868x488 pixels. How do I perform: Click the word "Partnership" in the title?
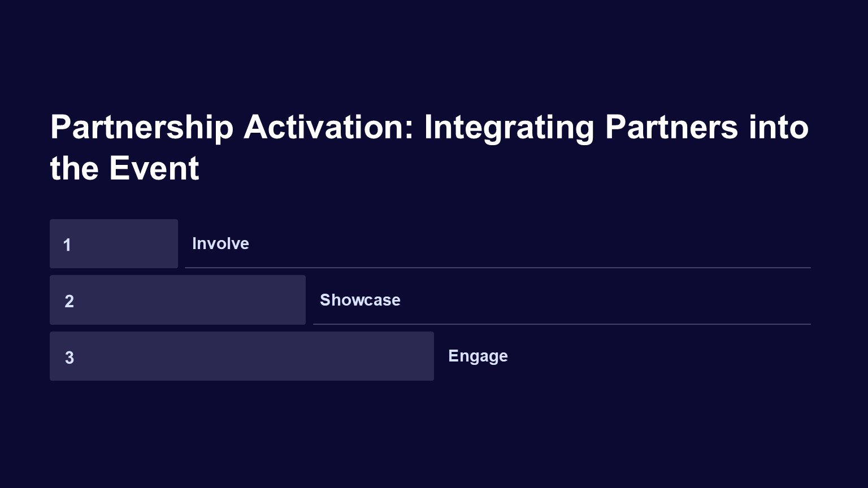[x=141, y=127]
